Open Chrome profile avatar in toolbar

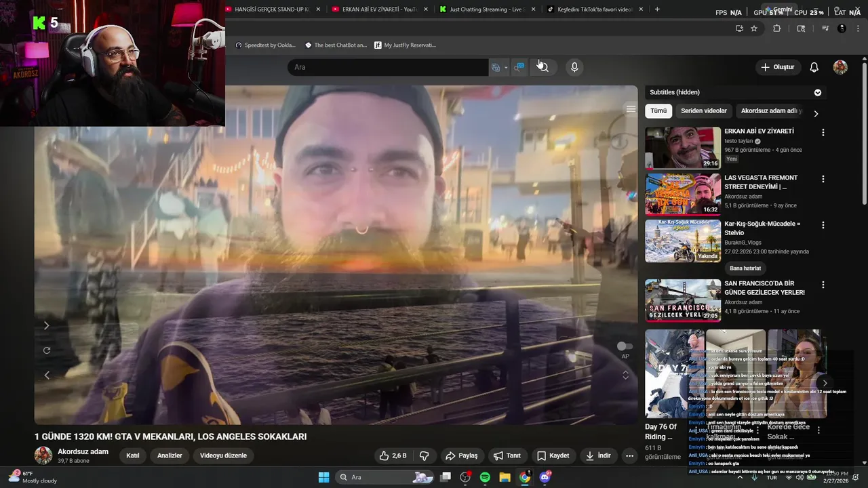click(842, 28)
